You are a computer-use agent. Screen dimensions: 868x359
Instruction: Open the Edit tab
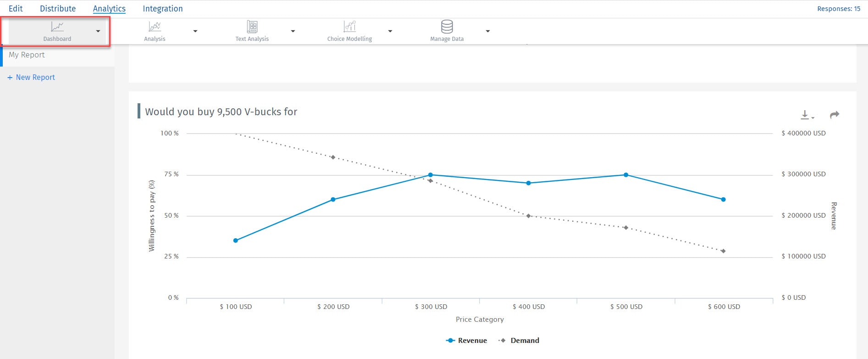pyautogui.click(x=16, y=9)
